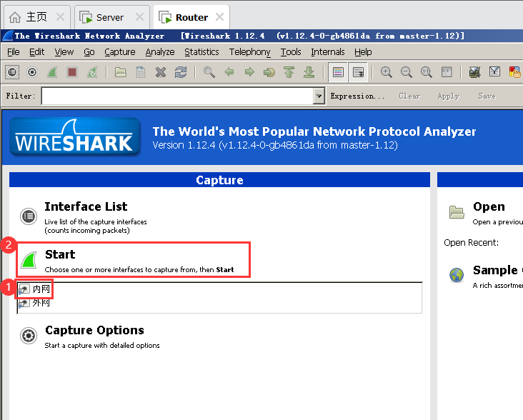523x420 pixels.
Task: Expand the filter history dropdown arrow
Action: coord(319,96)
